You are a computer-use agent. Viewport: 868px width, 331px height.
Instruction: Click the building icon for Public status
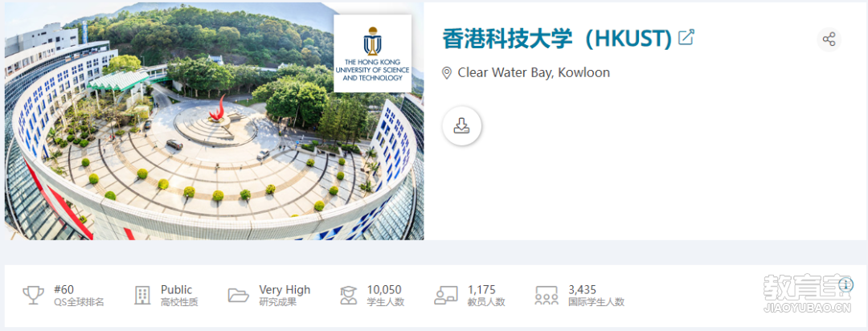pos(142,295)
